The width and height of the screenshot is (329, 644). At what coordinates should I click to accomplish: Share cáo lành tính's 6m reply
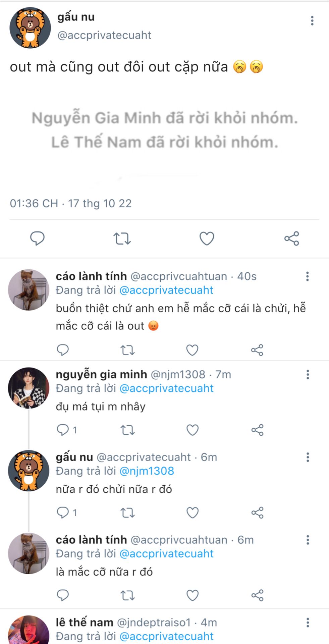coord(257,595)
